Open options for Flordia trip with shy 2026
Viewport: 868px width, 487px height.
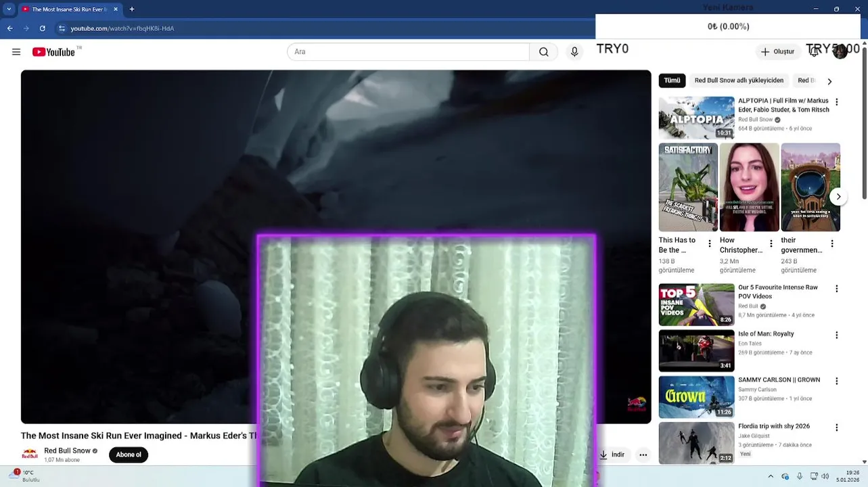[836, 427]
